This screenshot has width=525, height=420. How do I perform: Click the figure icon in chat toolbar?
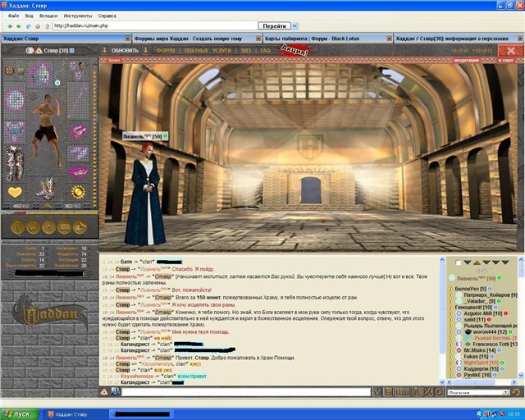click(x=417, y=391)
